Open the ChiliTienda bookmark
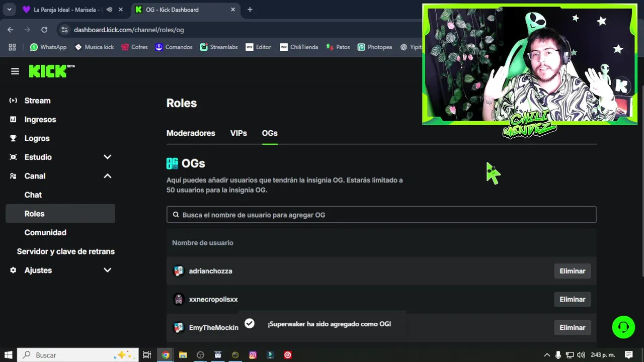Image resolution: width=644 pixels, height=362 pixels. (x=299, y=47)
